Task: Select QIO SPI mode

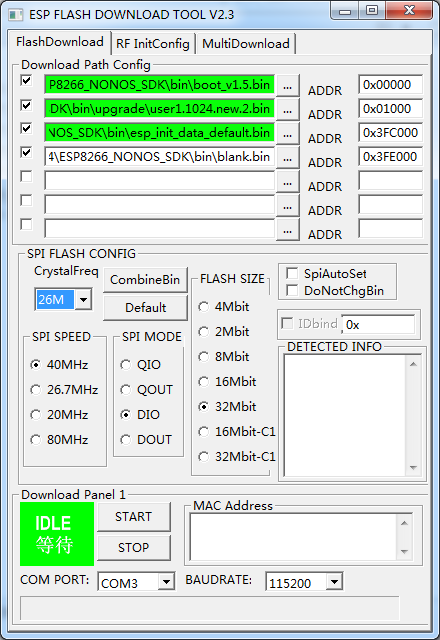Action: pos(126,364)
